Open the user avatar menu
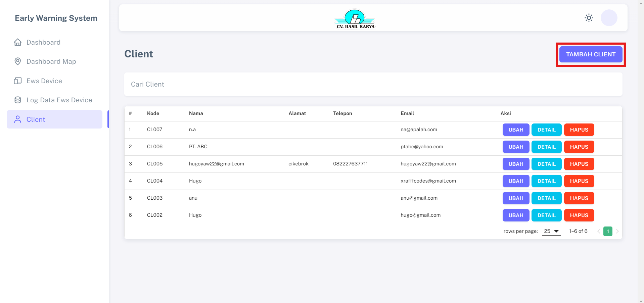The width and height of the screenshot is (644, 303). point(609,18)
